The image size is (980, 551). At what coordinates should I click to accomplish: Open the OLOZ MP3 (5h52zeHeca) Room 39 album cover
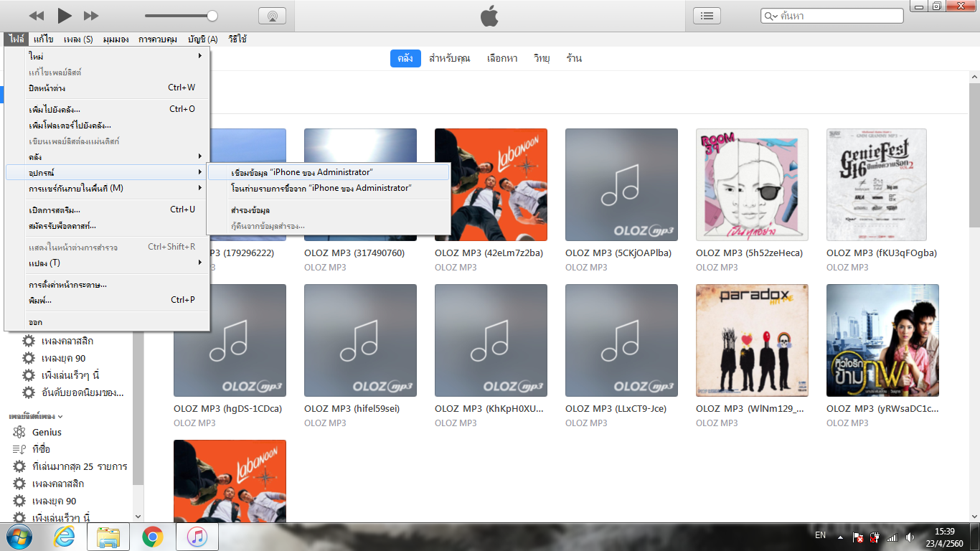752,185
